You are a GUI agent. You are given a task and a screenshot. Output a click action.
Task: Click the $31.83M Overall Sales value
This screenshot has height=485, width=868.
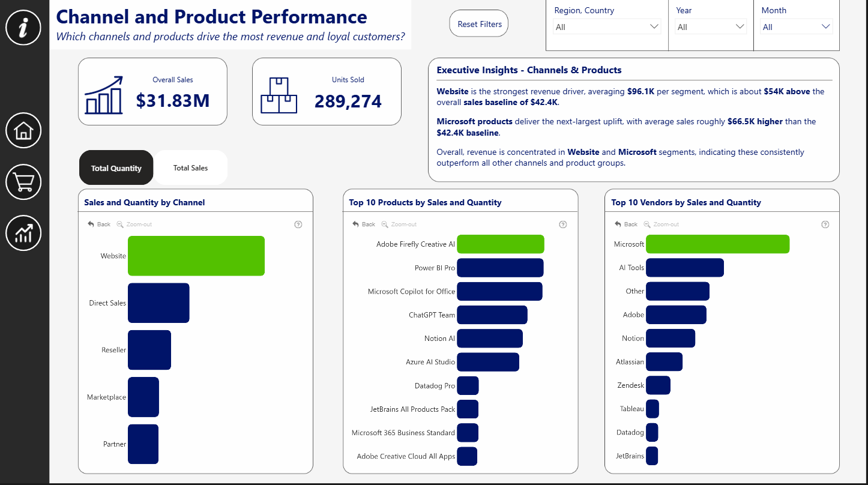[x=173, y=101]
